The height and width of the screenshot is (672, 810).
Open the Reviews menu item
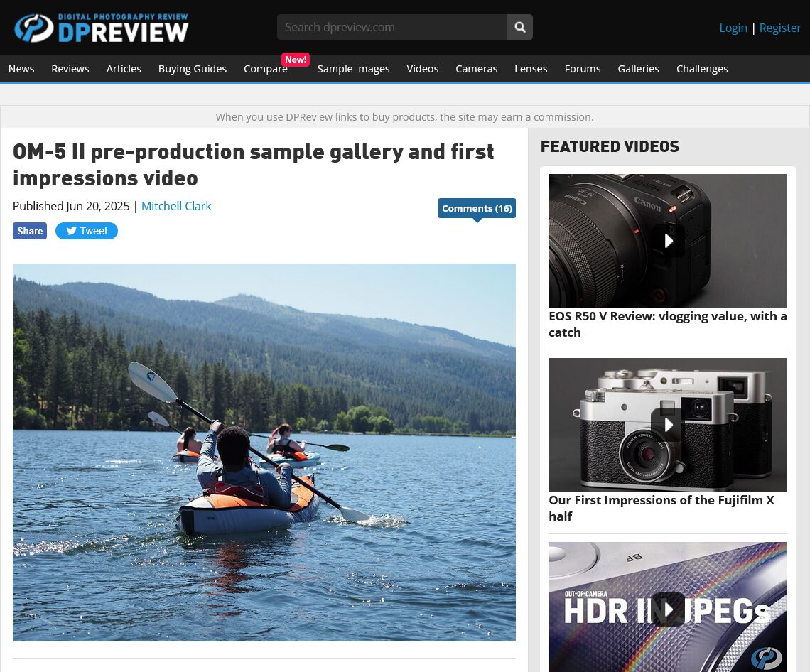70,69
